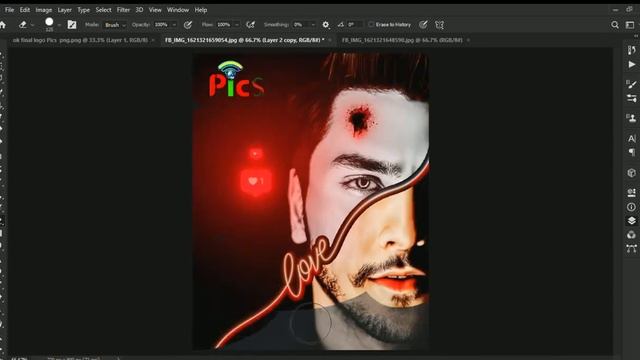The height and width of the screenshot is (360, 640).
Task: Open the Smoothing slider dropdown arrow
Action: pyautogui.click(x=313, y=25)
